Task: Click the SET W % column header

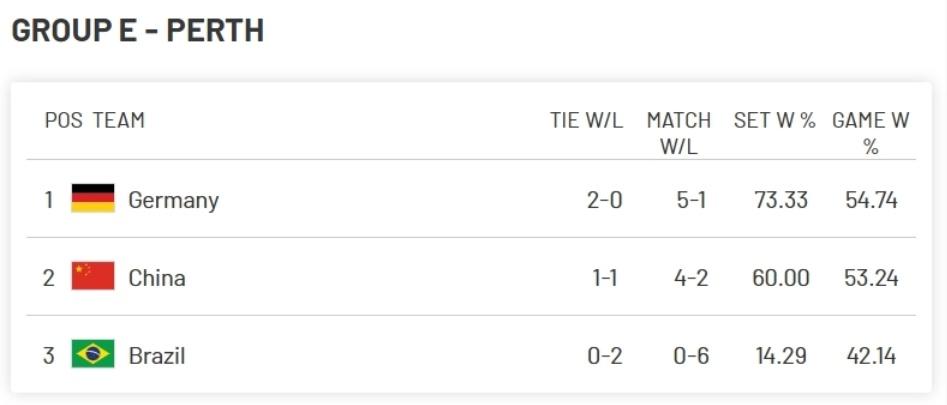Action: click(x=774, y=121)
